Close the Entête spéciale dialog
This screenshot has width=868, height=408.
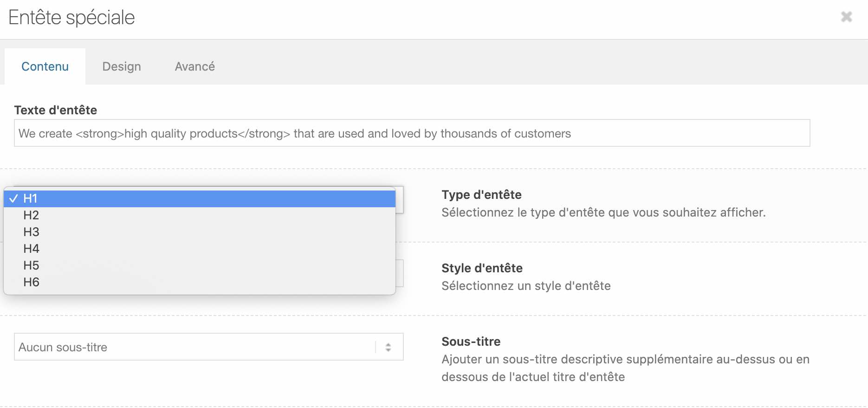(846, 17)
